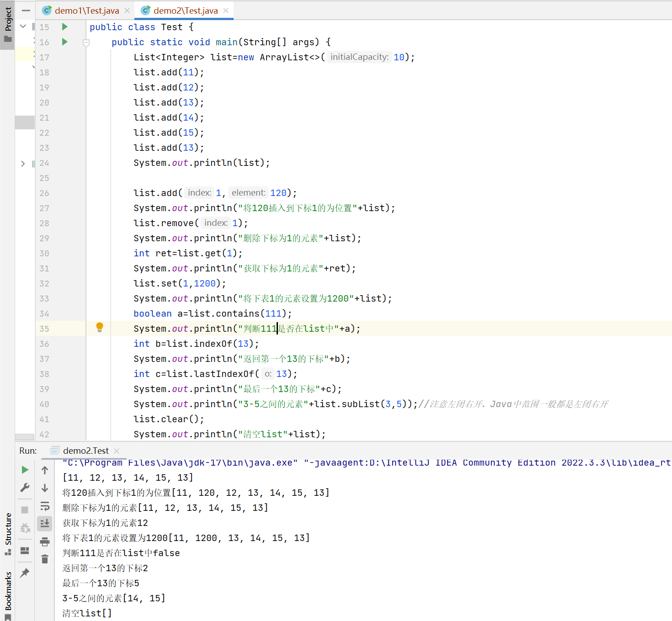Viewport: 672px width, 621px height.
Task: Pin the Run tab
Action: [x=25, y=573]
